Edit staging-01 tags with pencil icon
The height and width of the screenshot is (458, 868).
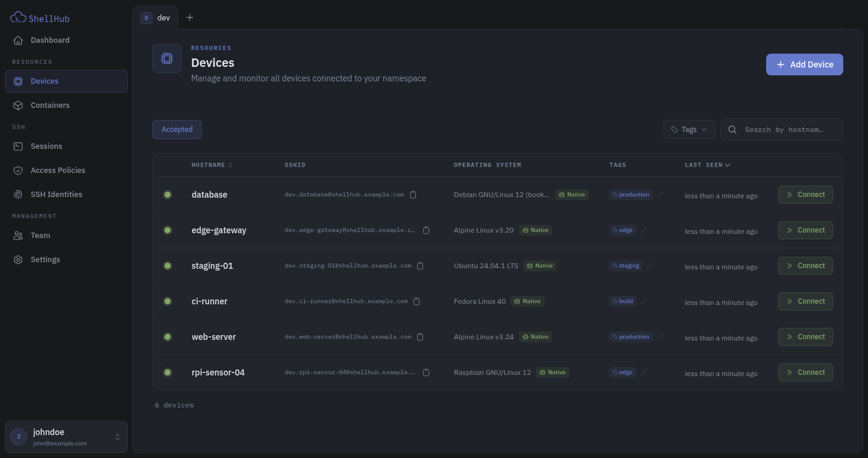[x=650, y=266]
